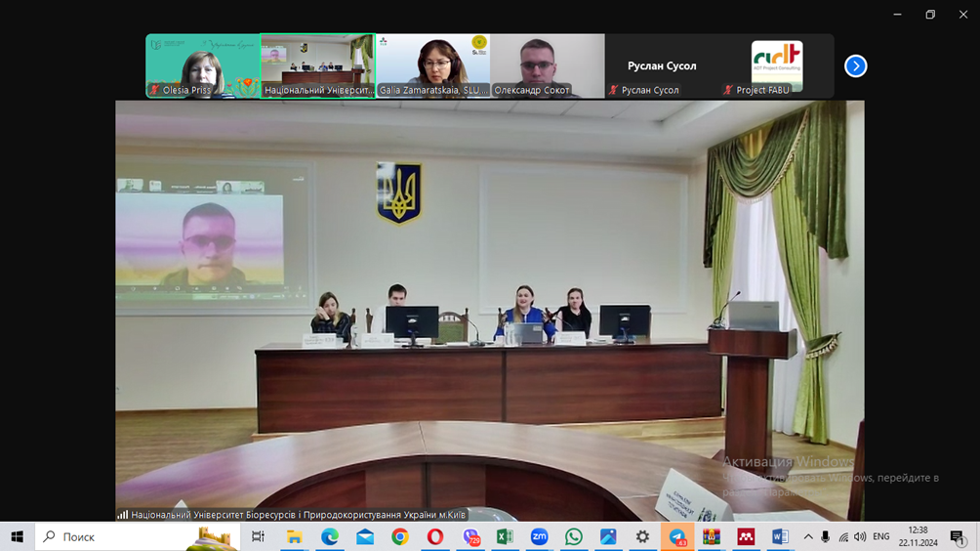Minimize the Zoom window
Image resolution: width=980 pixels, height=551 pixels.
point(897,15)
